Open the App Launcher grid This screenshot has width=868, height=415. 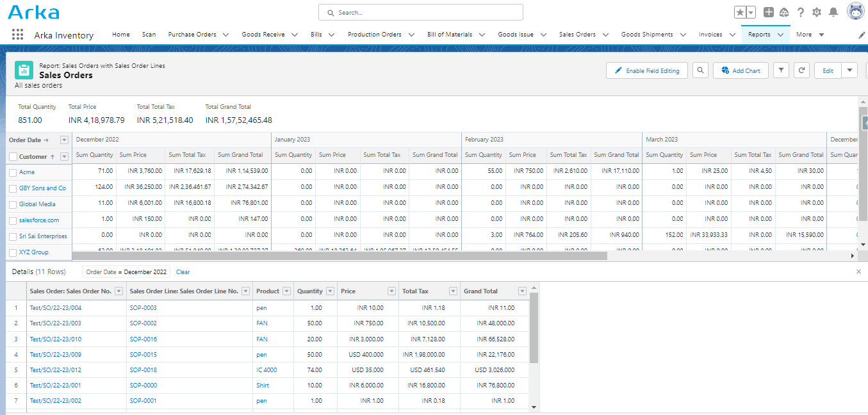pyautogui.click(x=17, y=35)
